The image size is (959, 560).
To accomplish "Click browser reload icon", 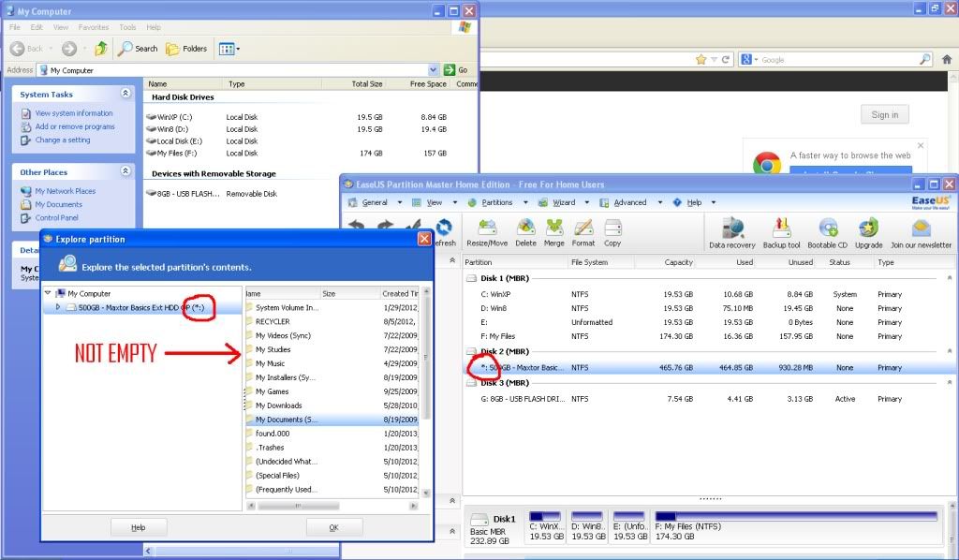I will (726, 59).
